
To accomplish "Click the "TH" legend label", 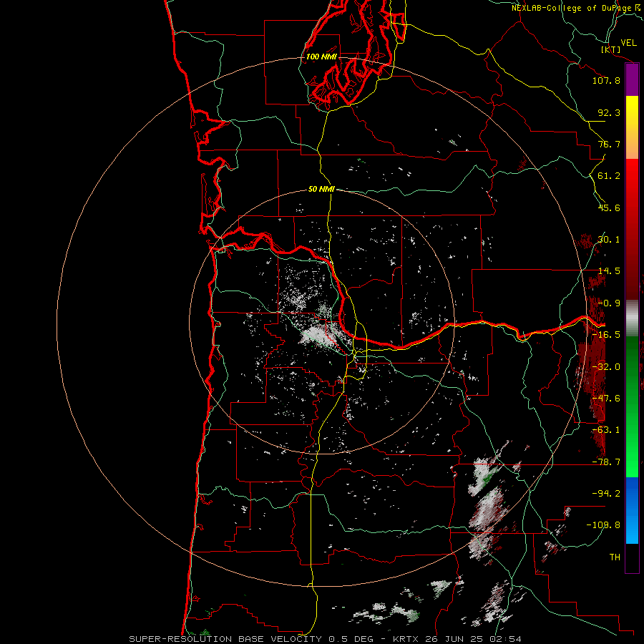I will pyautogui.click(x=615, y=557).
